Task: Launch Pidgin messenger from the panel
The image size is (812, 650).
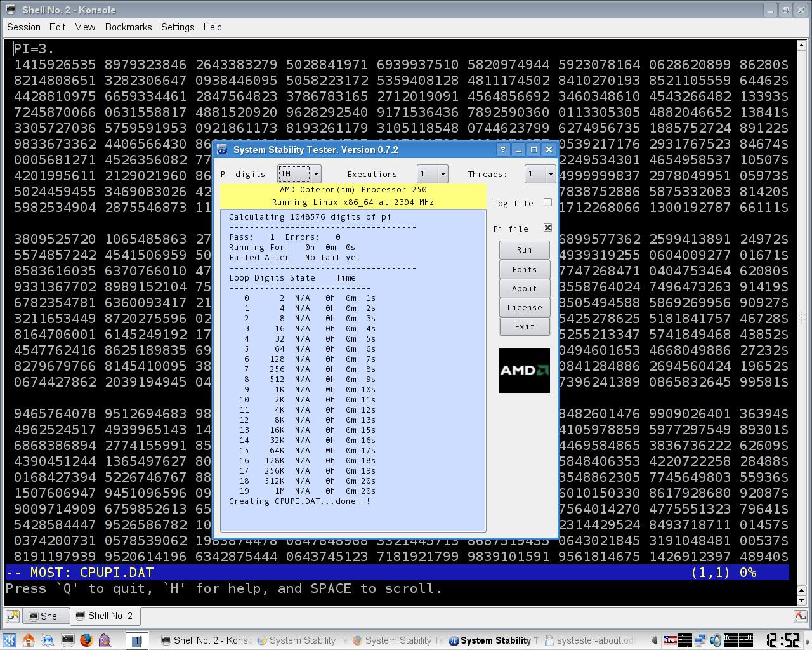Action: 105,640
